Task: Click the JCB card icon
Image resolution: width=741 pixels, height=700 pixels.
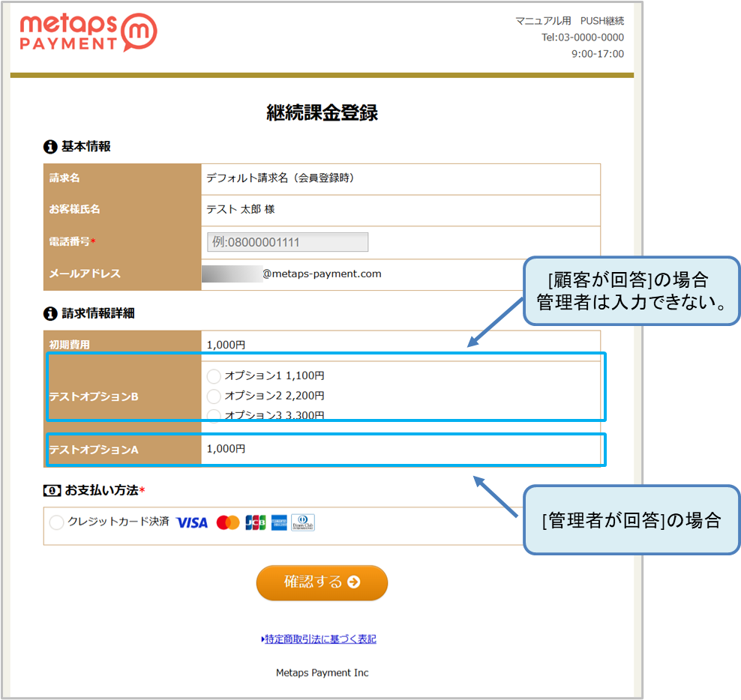Action: pyautogui.click(x=255, y=522)
